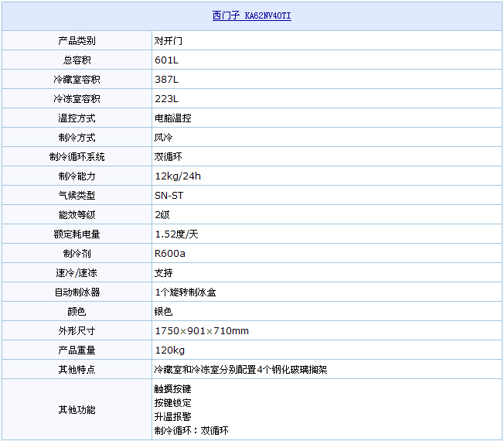Click the 601L total capacity value
The width and height of the screenshot is (504, 441).
tap(167, 60)
